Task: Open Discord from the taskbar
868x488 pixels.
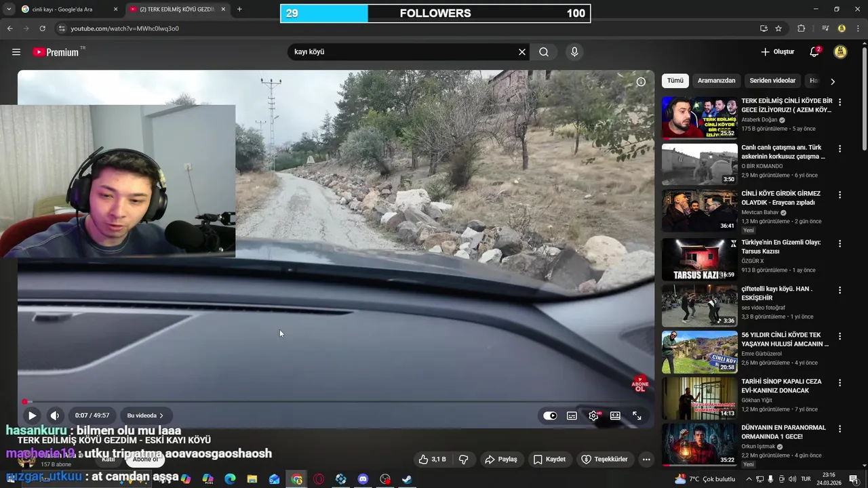Action: click(363, 479)
